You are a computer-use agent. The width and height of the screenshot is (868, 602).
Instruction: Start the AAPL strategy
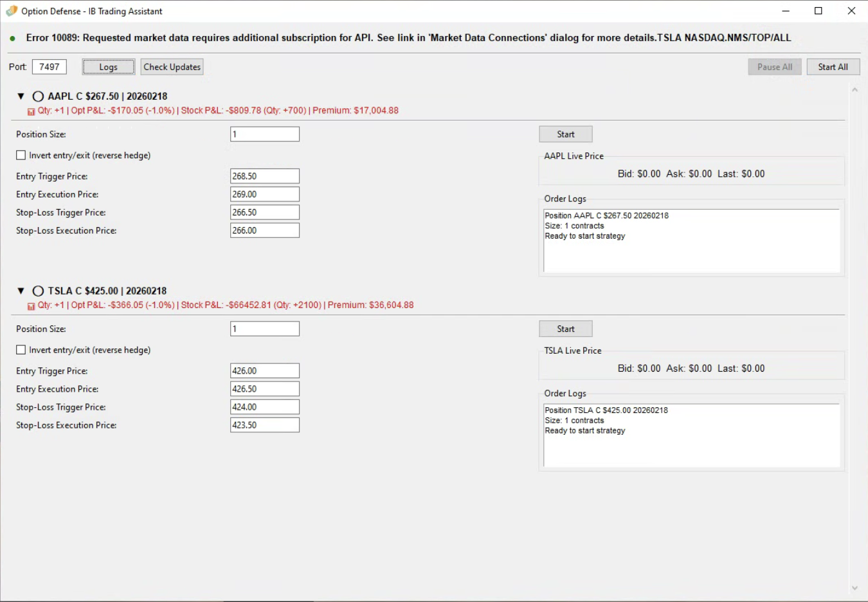(x=565, y=134)
